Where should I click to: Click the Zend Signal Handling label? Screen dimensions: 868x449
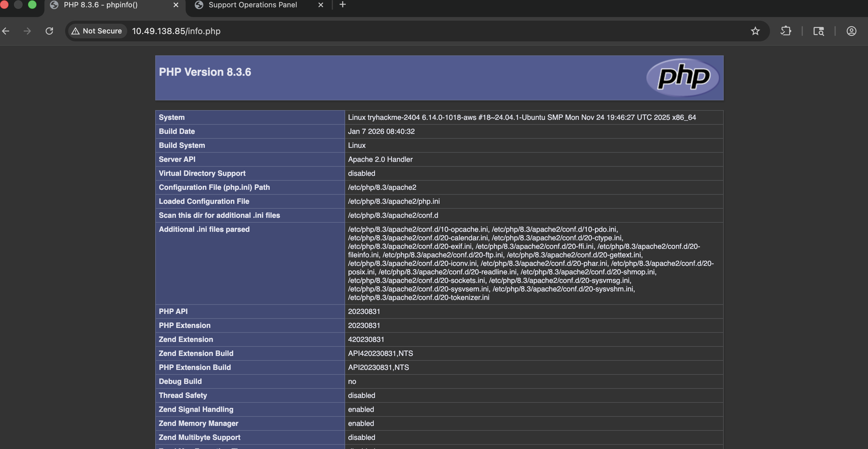196,409
